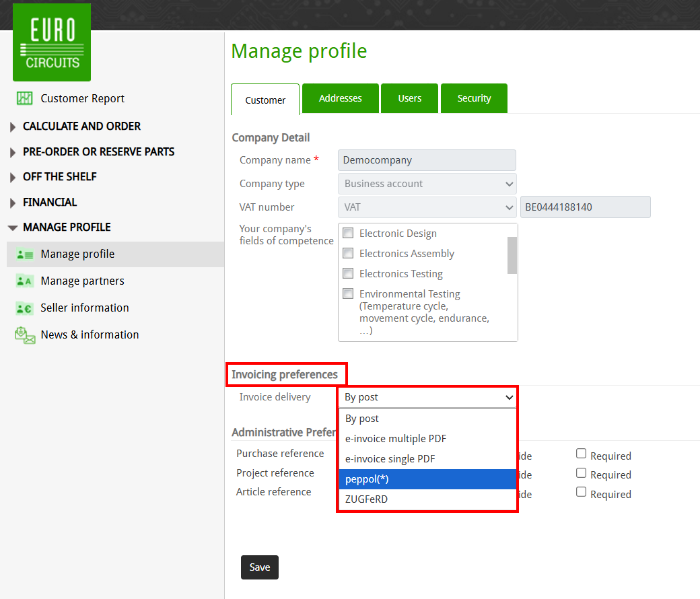Open the Invoice delivery dropdown
The height and width of the screenshot is (599, 700).
tap(427, 397)
